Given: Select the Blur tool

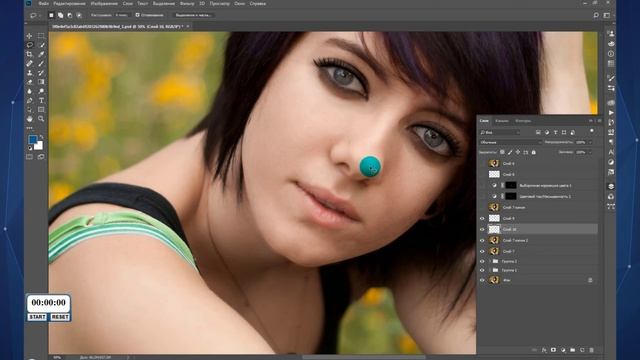Looking at the screenshot, I should [29, 91].
